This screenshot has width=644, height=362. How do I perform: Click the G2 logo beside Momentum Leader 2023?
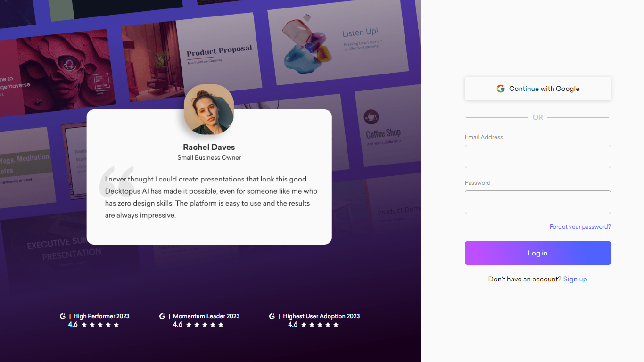pyautogui.click(x=162, y=316)
